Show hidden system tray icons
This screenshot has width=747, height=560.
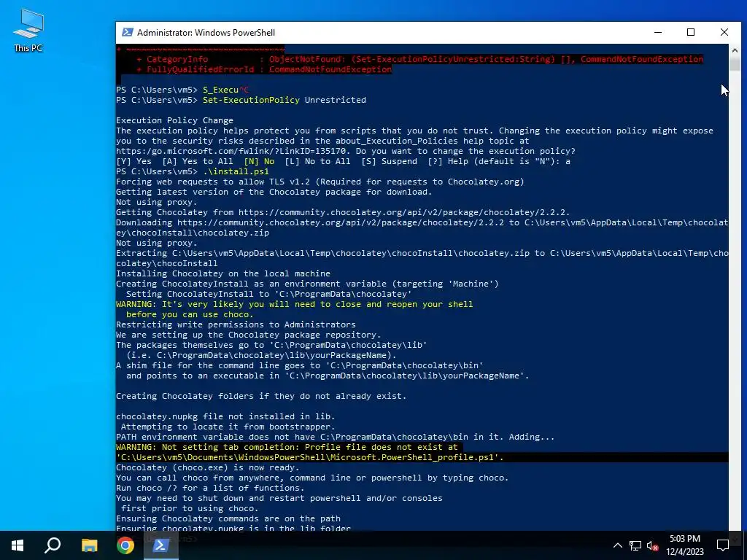tap(617, 545)
